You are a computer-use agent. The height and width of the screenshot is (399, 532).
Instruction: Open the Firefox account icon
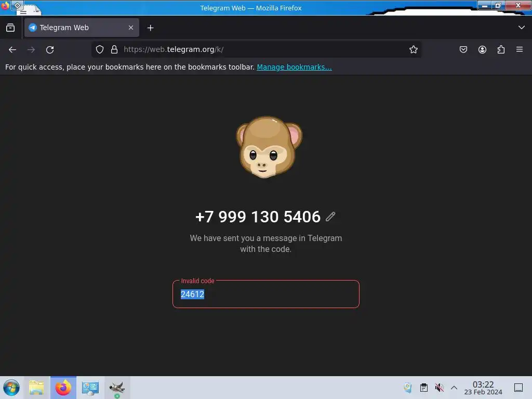[482, 49]
